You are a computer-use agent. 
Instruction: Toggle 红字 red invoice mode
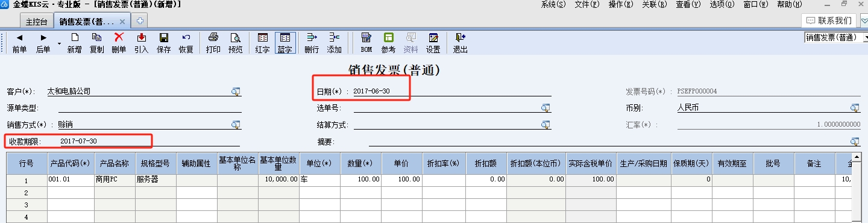pos(262,43)
